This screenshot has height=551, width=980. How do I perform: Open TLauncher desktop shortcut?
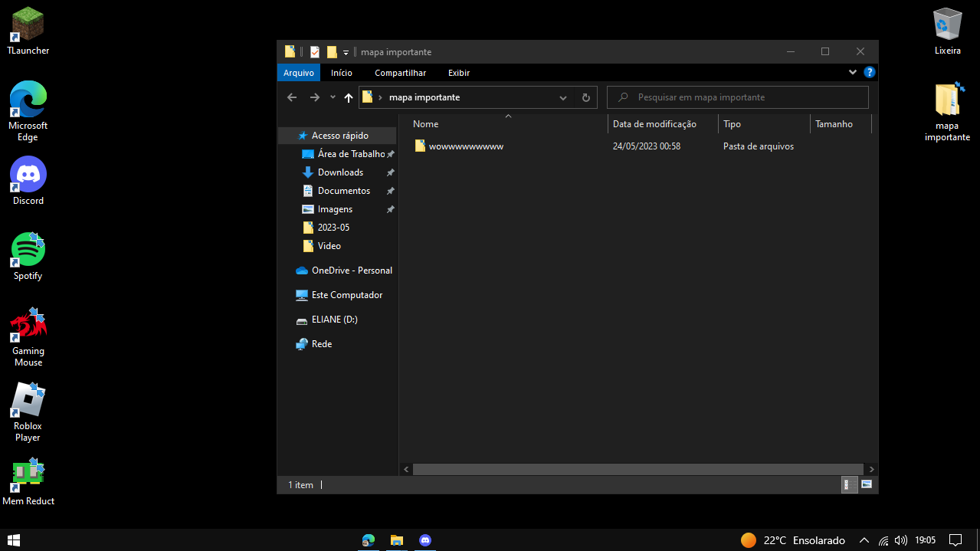pos(28,31)
